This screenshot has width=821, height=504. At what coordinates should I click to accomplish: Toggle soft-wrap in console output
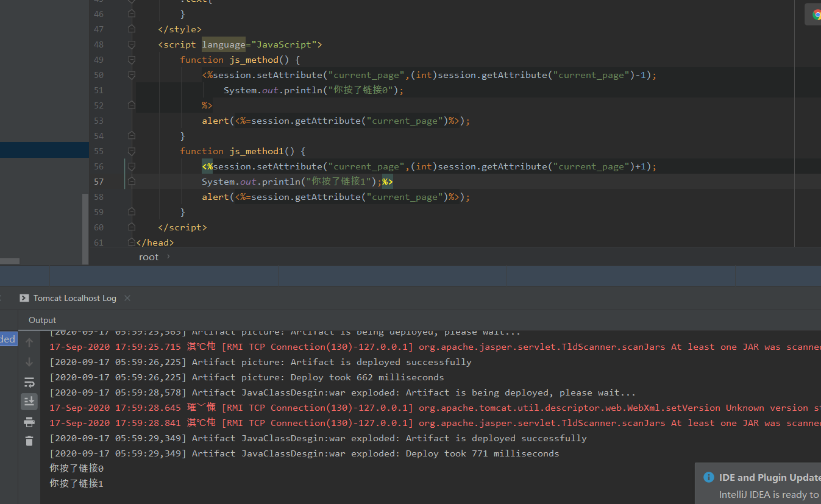29,382
